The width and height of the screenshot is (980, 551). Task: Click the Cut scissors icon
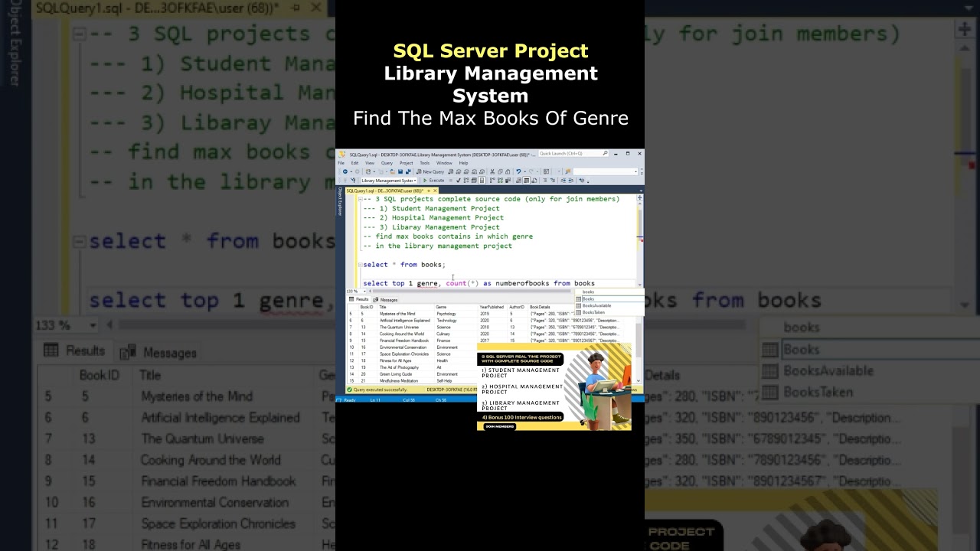(x=492, y=171)
